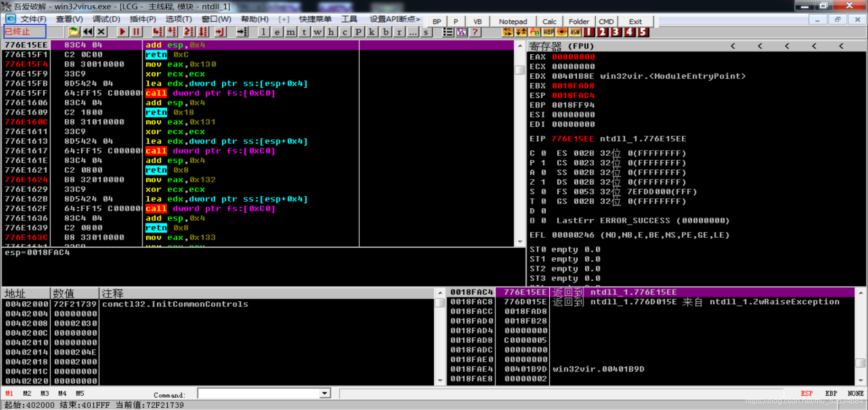Open the 帮助(H) menu
Screen dimensions: 868x410
(255, 19)
